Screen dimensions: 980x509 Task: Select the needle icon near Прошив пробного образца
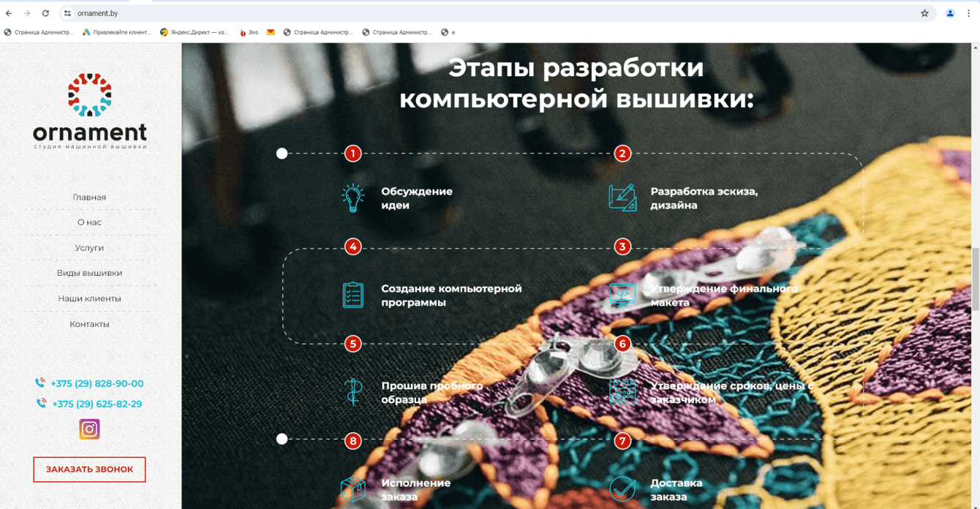[x=353, y=391]
